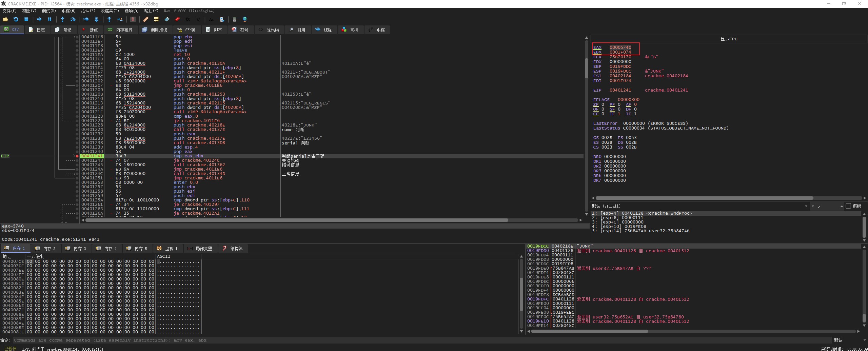868x351 pixels.
Task: Toggle breakpoint bullet at address 00401243
Action: 77,160
